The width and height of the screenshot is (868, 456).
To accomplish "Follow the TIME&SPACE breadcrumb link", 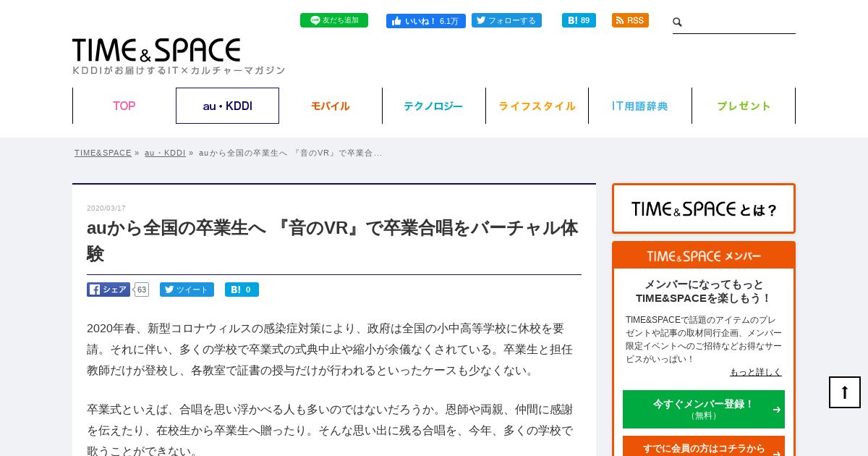I will click(103, 153).
